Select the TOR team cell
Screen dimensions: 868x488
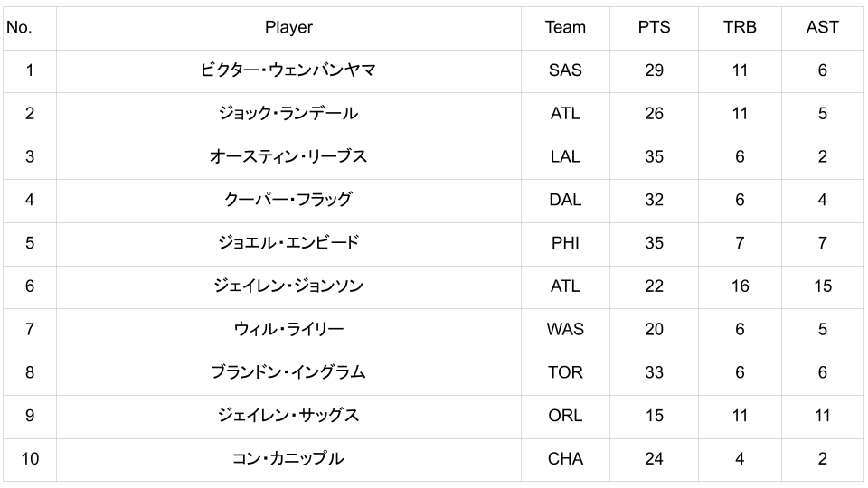[x=565, y=372]
